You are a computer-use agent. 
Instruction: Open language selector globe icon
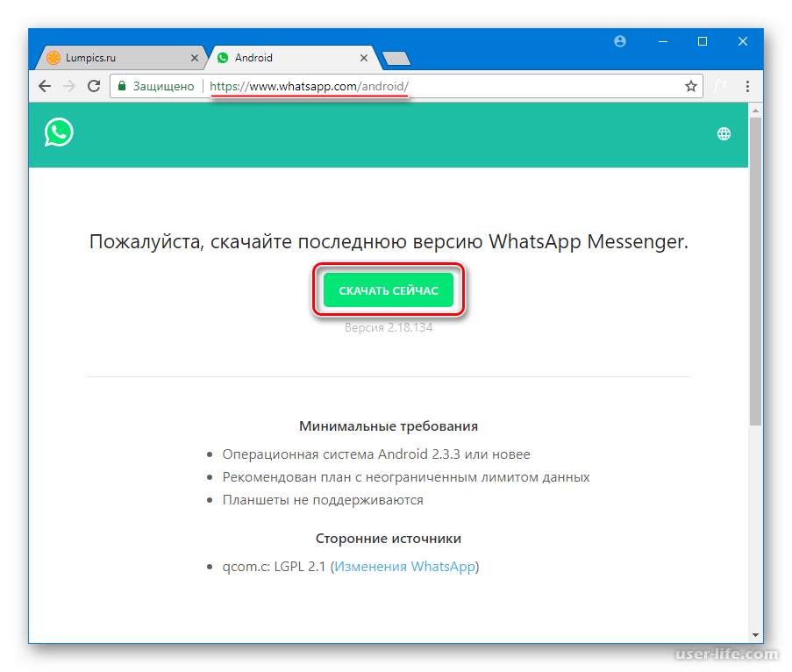(x=724, y=134)
